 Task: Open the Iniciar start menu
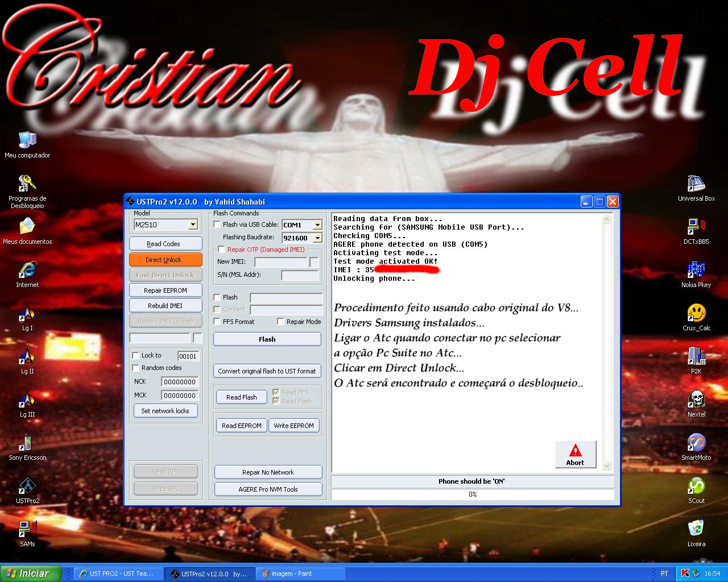point(31,573)
